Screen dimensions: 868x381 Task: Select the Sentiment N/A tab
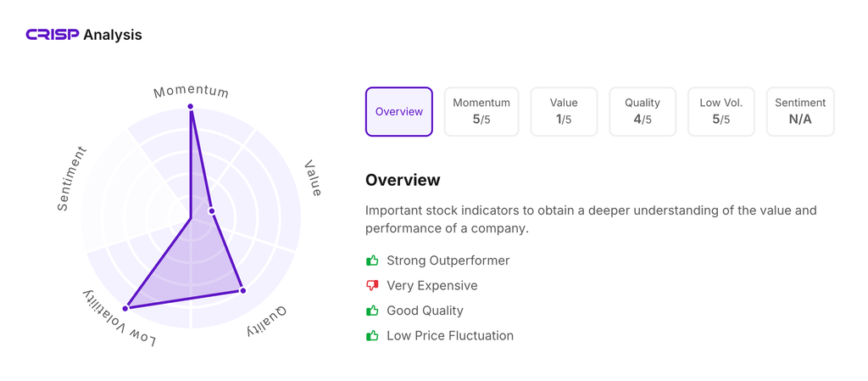click(x=800, y=111)
